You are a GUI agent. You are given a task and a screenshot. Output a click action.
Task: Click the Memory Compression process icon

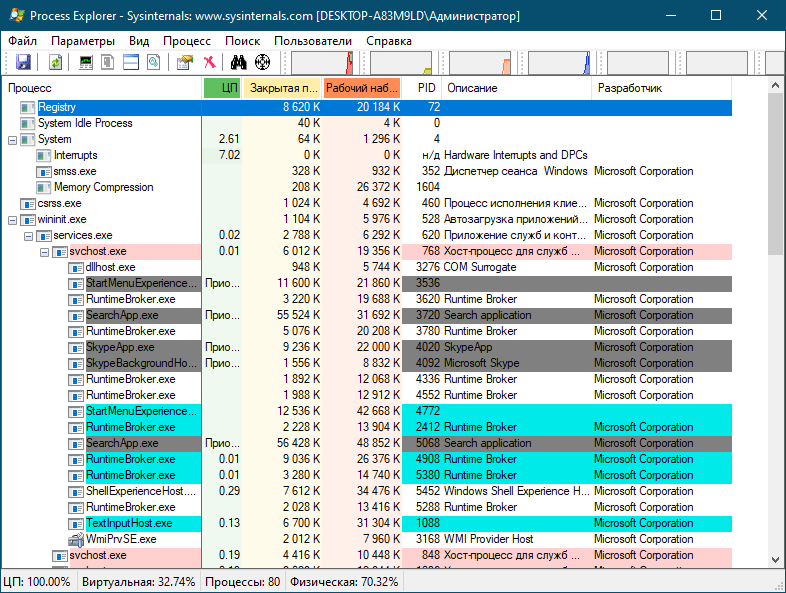click(44, 187)
